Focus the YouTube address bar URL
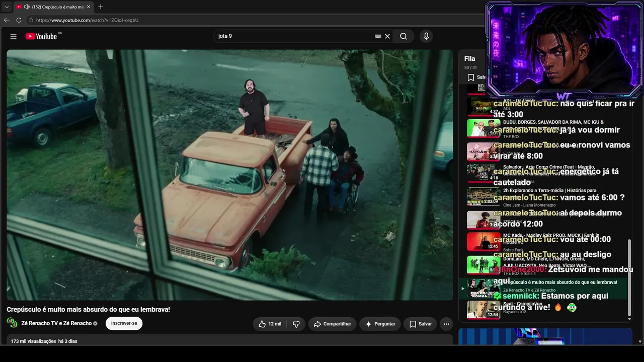 pos(88,20)
